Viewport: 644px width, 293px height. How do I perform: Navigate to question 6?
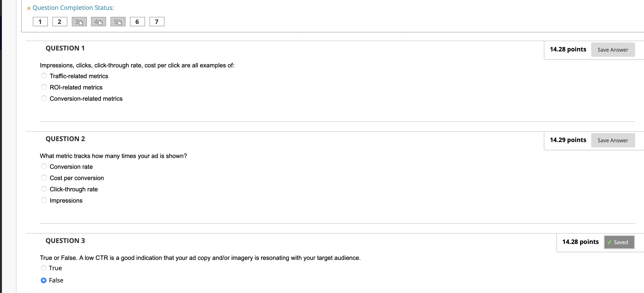point(137,22)
